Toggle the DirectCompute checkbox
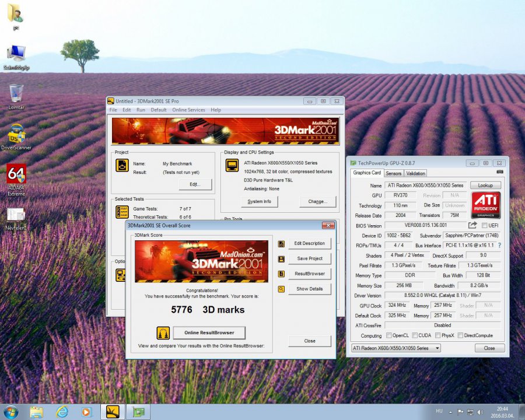The height and width of the screenshot is (420, 525). pyautogui.click(x=460, y=335)
